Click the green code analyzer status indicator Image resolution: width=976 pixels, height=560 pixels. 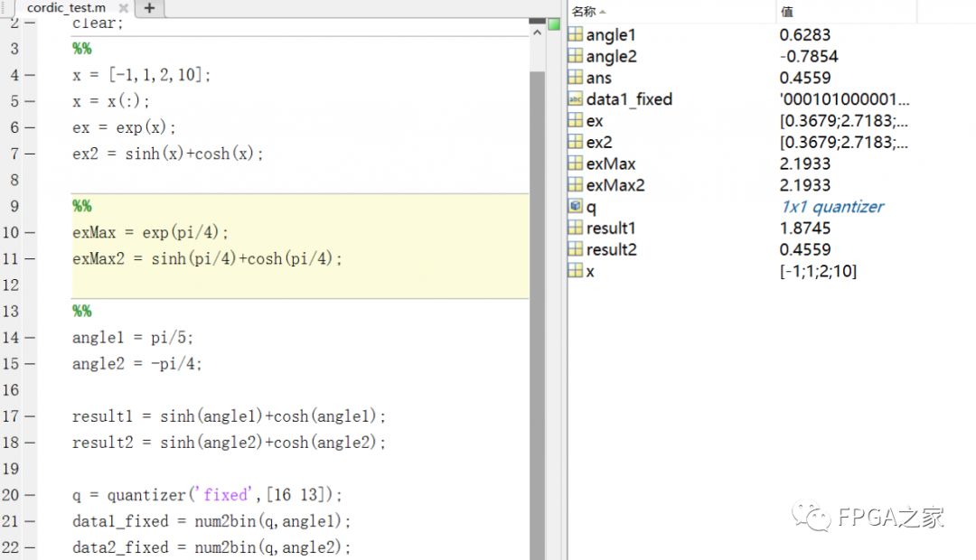click(x=553, y=24)
